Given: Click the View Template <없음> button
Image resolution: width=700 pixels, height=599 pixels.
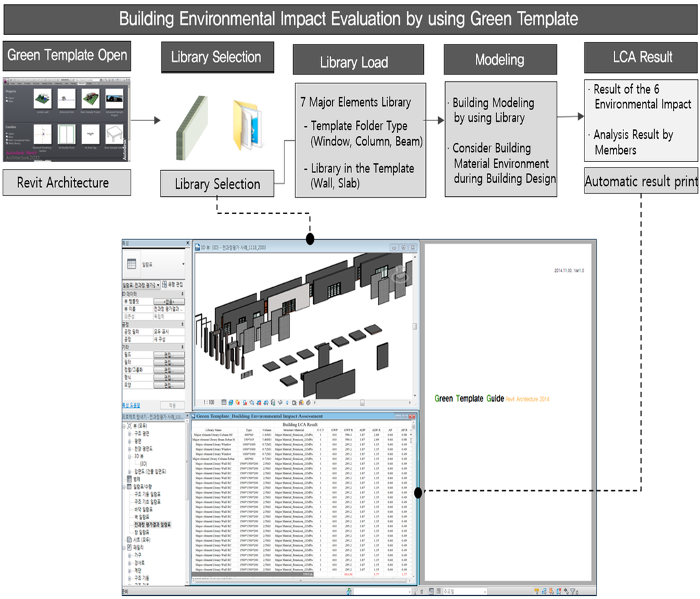Looking at the screenshot, I should tap(169, 302).
